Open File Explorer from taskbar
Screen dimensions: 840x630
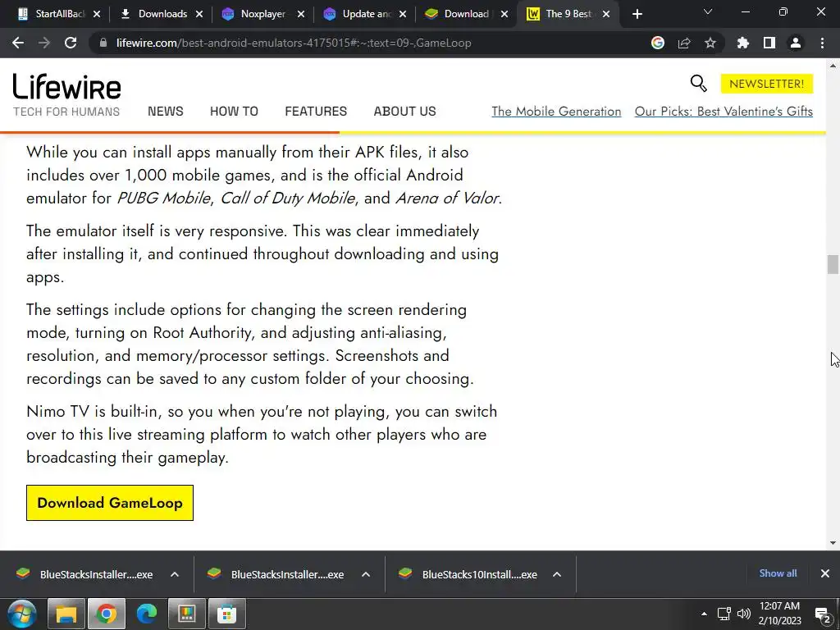(x=66, y=614)
